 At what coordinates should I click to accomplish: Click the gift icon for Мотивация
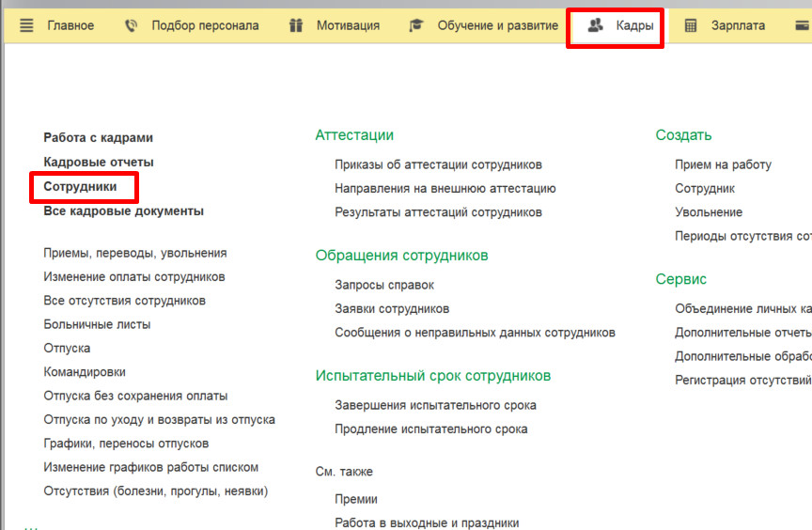pos(296,25)
